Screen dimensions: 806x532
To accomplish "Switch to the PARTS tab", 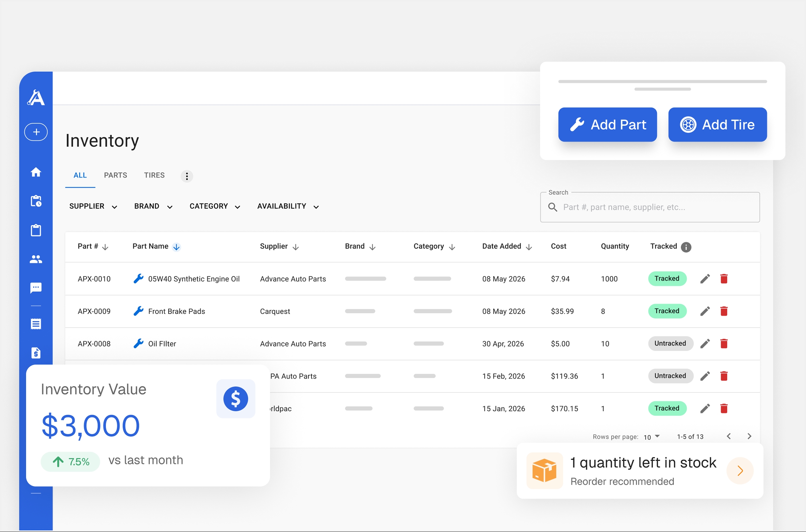I will (x=115, y=176).
